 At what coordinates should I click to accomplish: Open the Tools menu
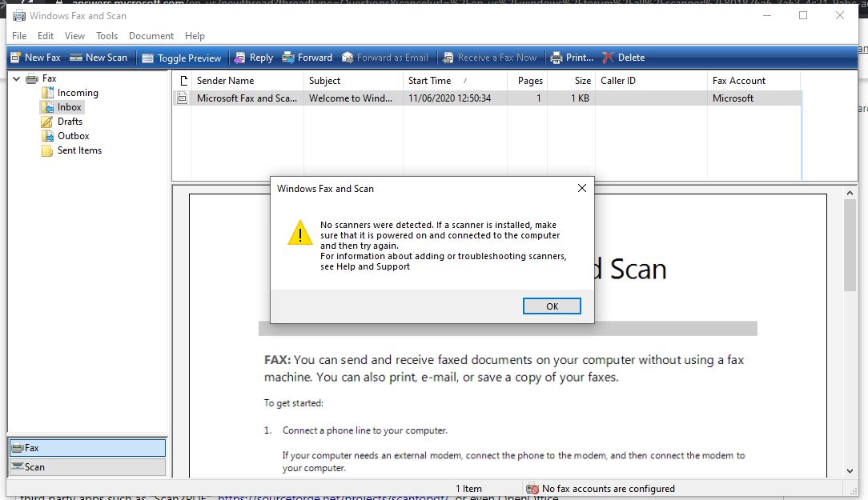(106, 36)
